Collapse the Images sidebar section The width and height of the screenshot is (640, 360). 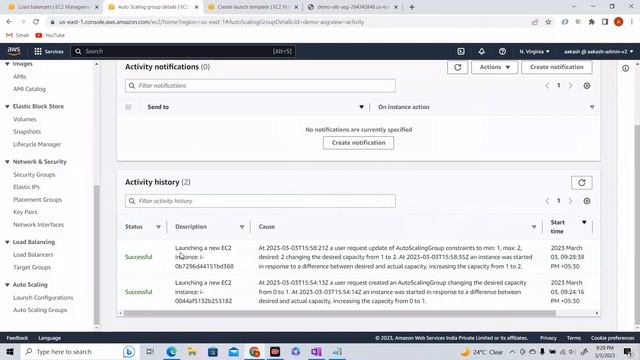click(7, 64)
